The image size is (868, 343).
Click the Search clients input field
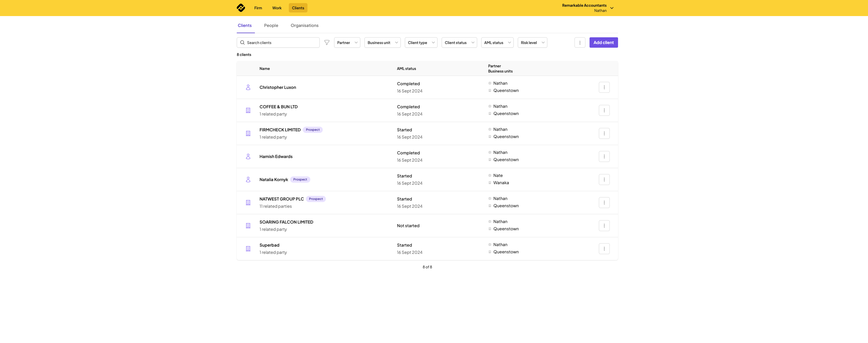(x=282, y=42)
